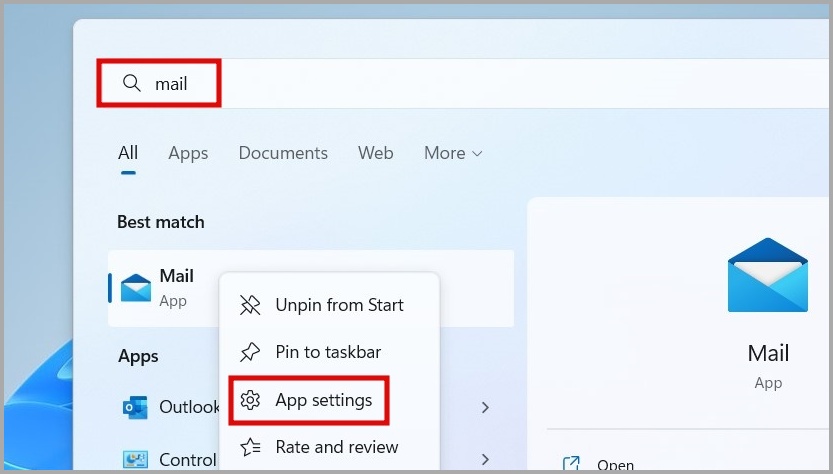Open the Documents tab

pyautogui.click(x=283, y=153)
